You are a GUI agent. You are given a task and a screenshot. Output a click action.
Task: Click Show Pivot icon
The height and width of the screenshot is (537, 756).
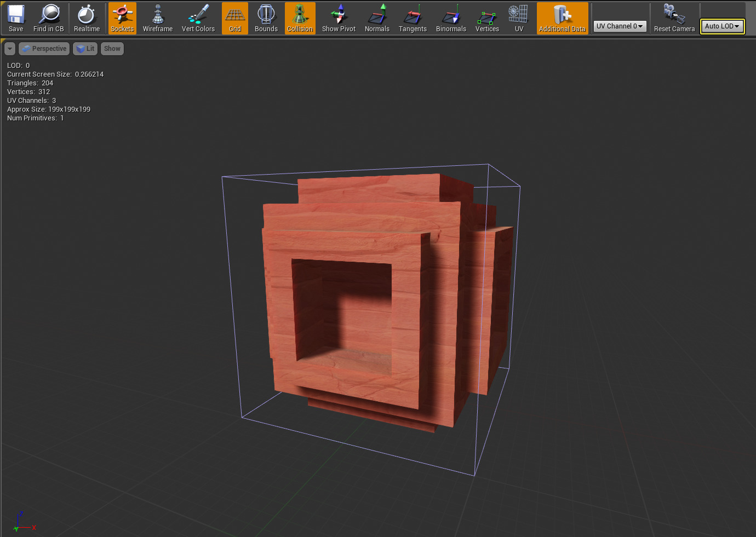[x=339, y=18]
